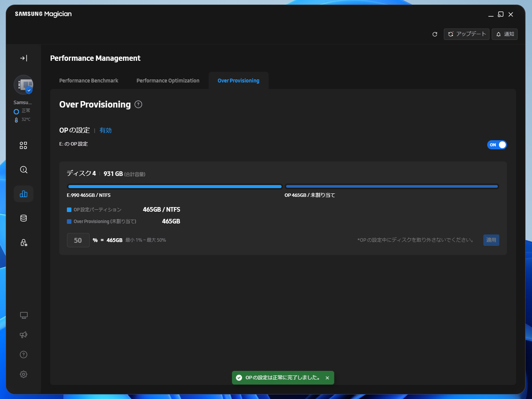Click the 最小 1% ~ 最大 50% range text

[146, 240]
